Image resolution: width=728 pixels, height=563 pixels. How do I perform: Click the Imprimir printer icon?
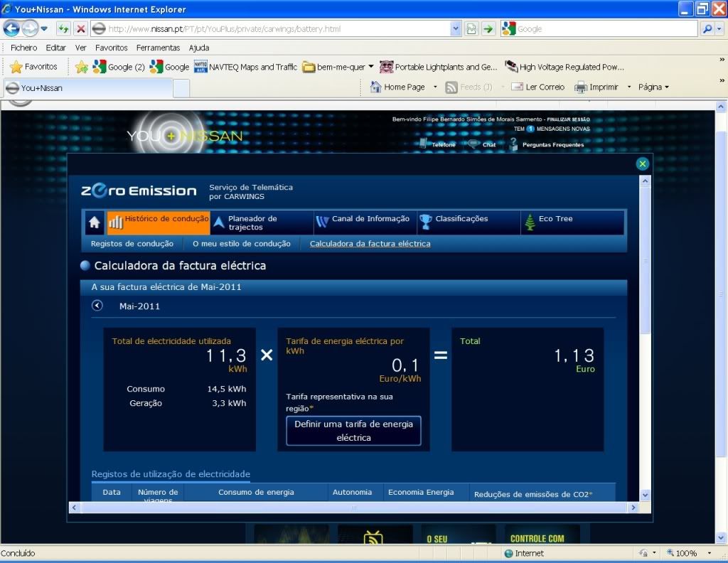pyautogui.click(x=580, y=87)
